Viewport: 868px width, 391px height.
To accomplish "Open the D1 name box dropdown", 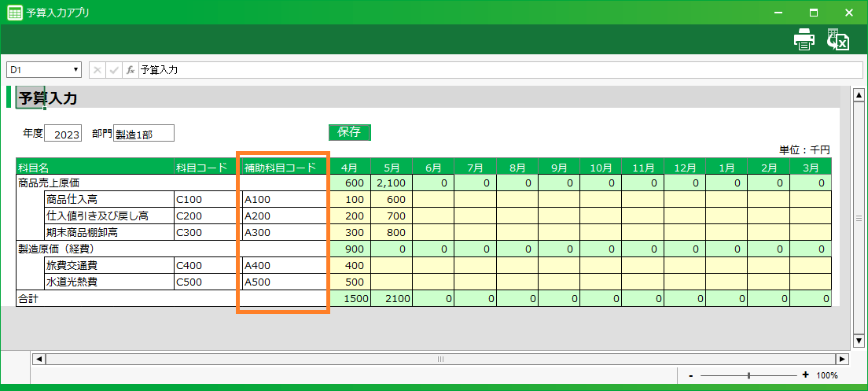I will pyautogui.click(x=76, y=70).
